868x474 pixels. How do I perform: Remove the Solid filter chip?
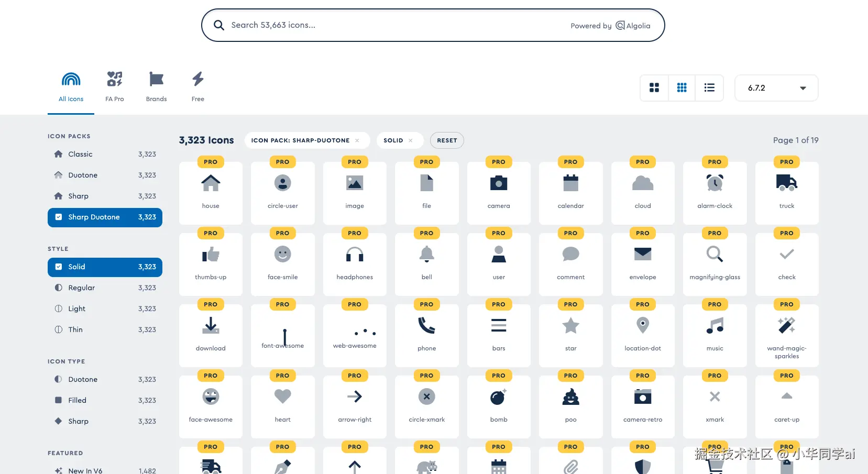click(411, 140)
